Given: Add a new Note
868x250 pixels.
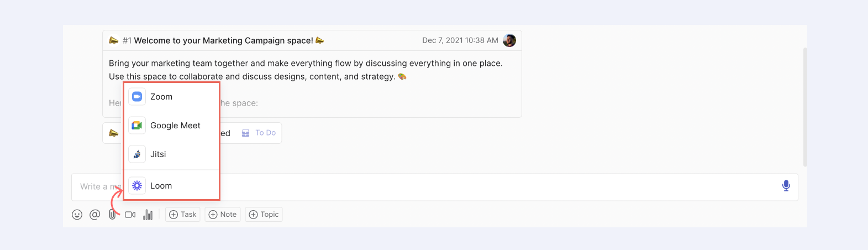Looking at the screenshot, I should point(223,215).
